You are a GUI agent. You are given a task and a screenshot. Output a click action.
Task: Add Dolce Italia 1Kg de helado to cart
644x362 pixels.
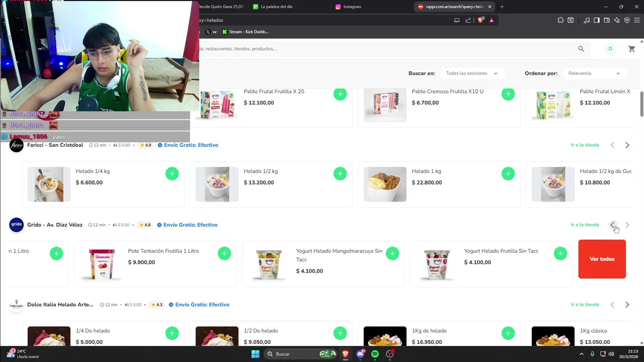point(508,333)
